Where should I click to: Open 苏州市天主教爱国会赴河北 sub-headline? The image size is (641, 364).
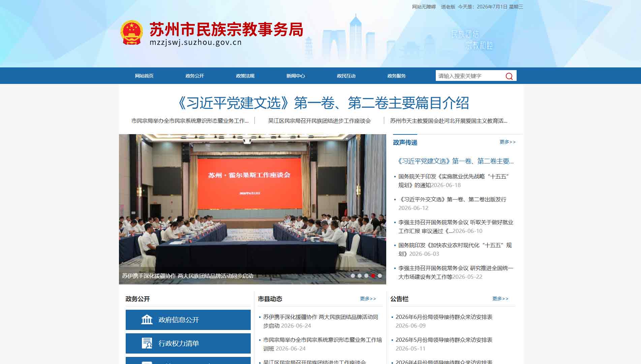point(449,121)
